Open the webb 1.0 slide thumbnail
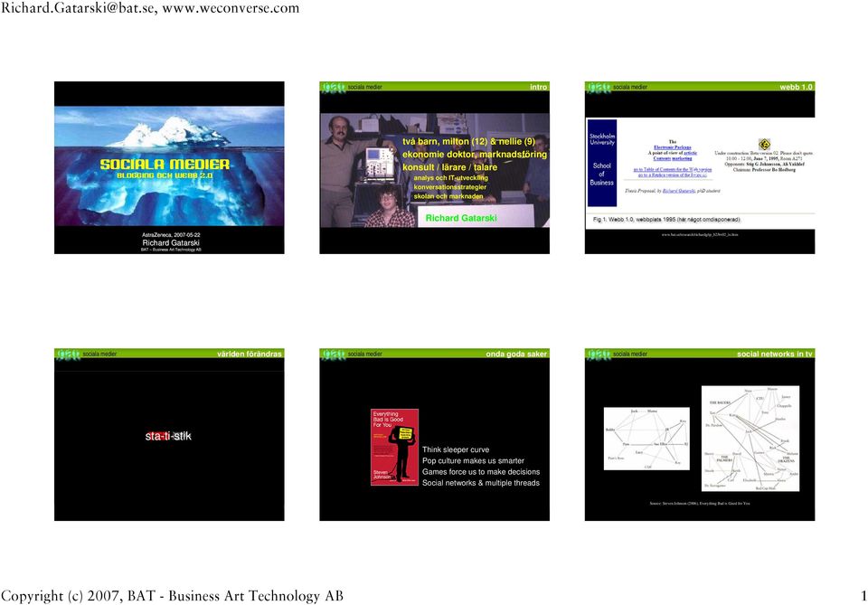868x605 pixels. (700, 167)
